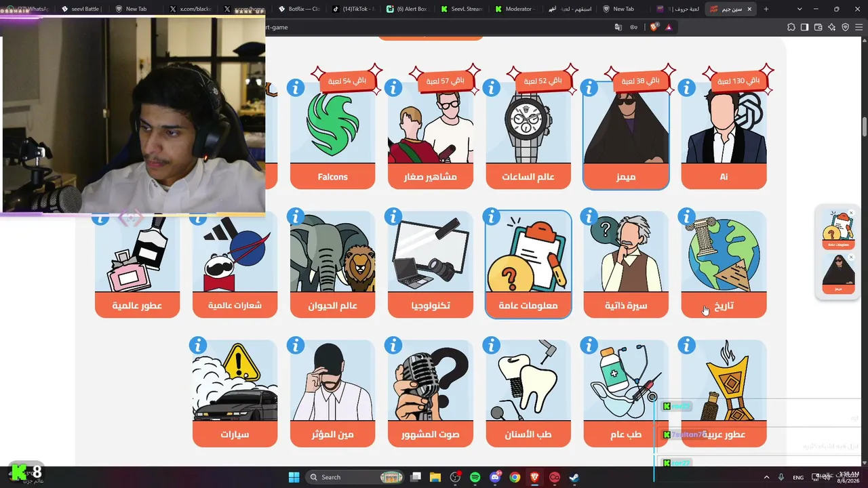Open the Windows Start menu

coord(294,477)
